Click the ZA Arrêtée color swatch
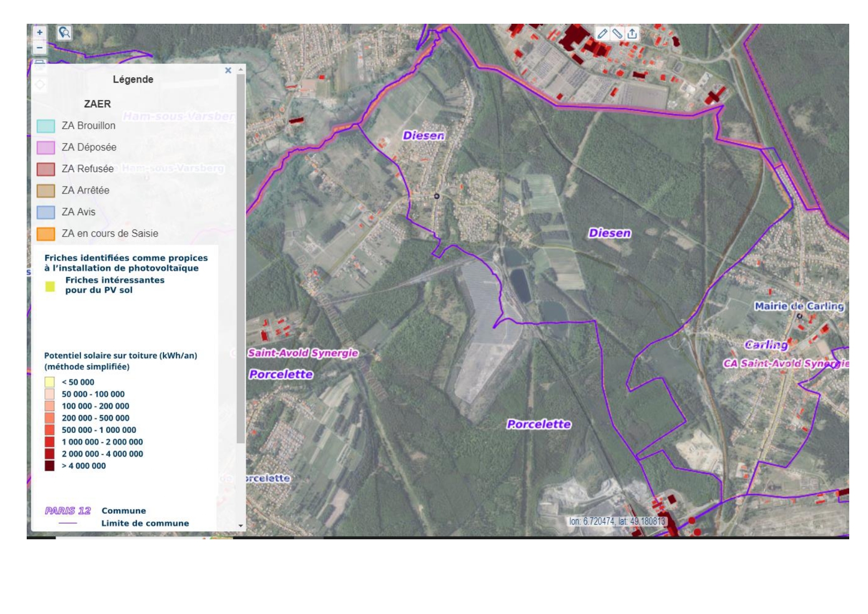868x614 pixels. coord(46,190)
